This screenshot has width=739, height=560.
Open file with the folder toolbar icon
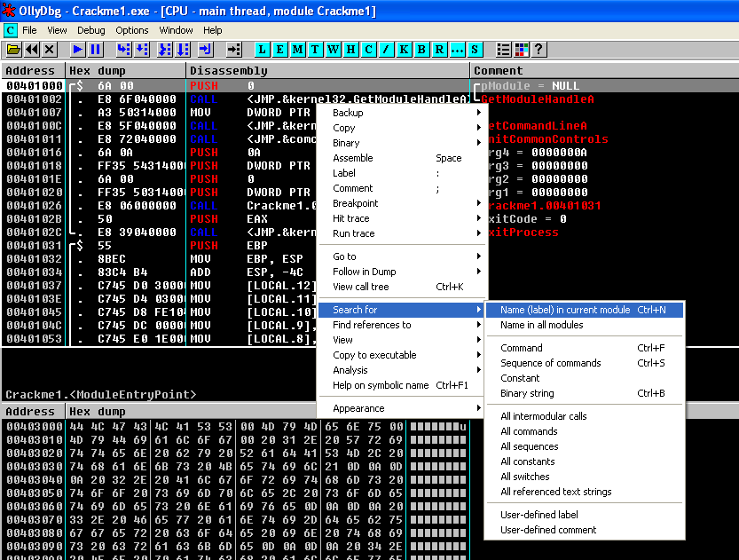(x=13, y=50)
